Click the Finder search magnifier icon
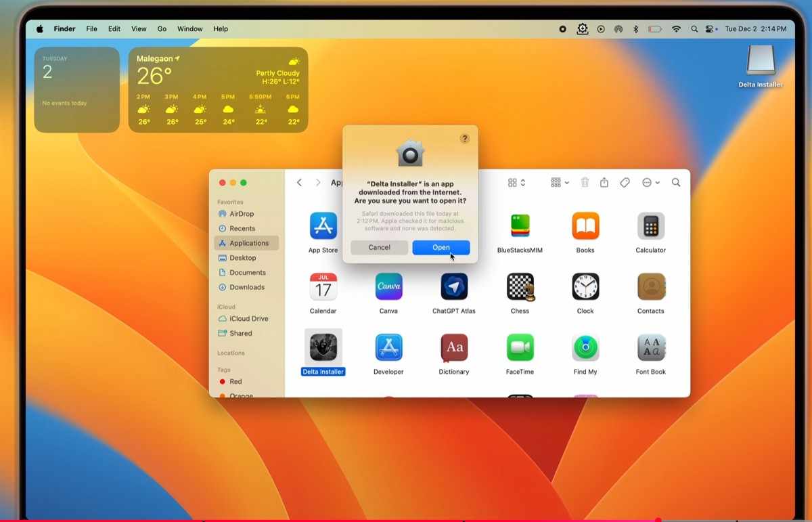The height and width of the screenshot is (522, 812). tap(676, 183)
